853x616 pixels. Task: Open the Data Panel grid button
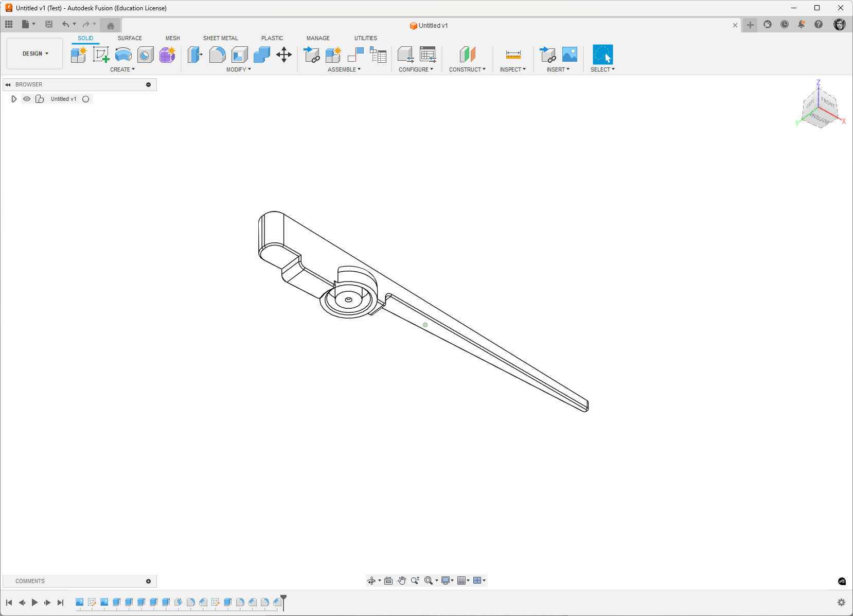pyautogui.click(x=9, y=24)
